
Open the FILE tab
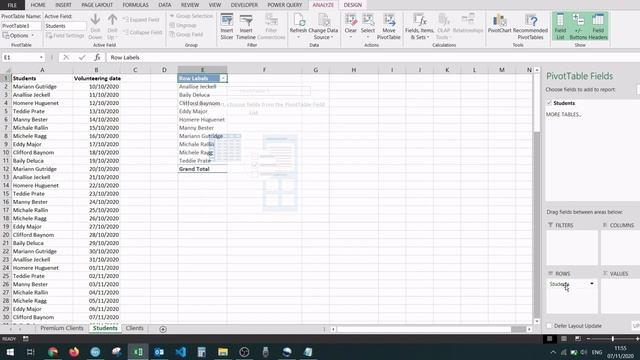click(x=12, y=5)
